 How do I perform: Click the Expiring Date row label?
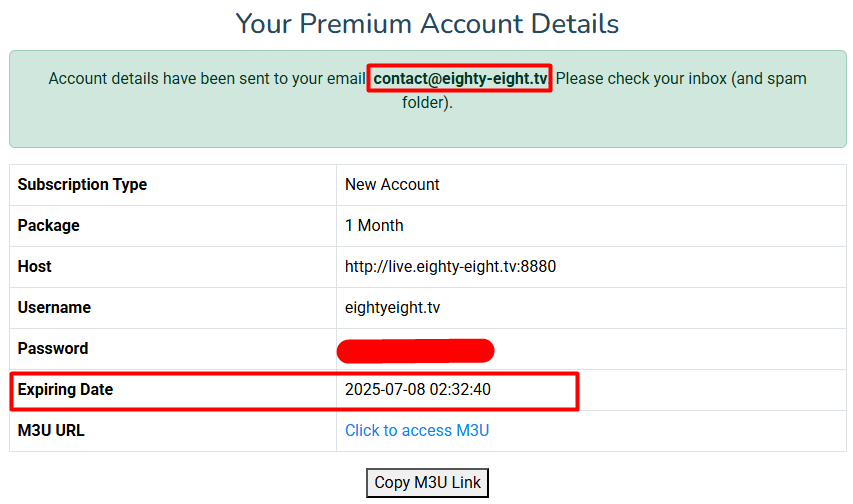[x=65, y=390]
